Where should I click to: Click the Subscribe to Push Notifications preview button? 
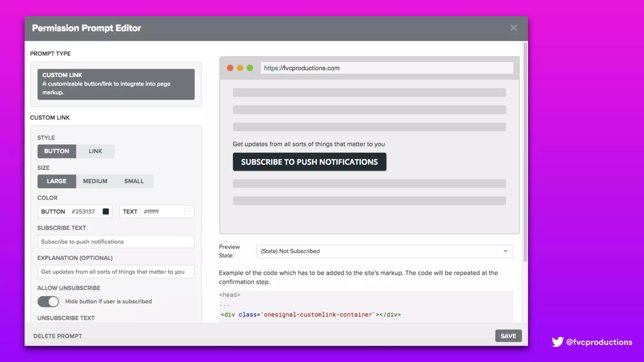309,162
